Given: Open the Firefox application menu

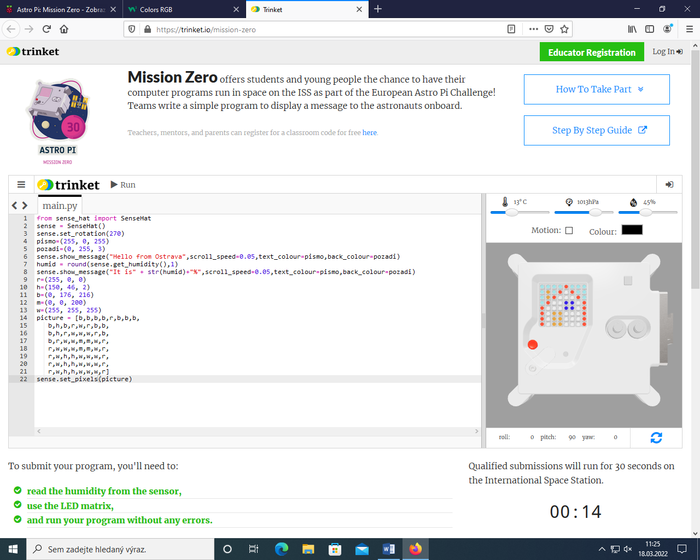Looking at the screenshot, I should point(685,29).
